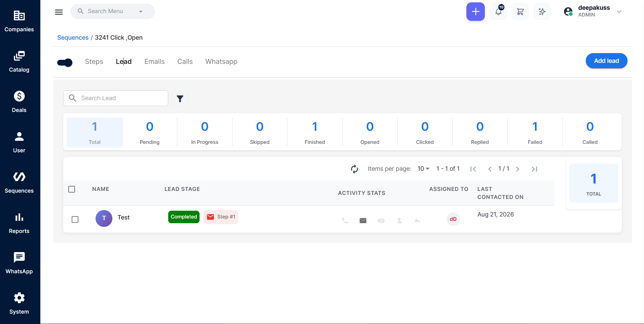Switch to the Emails tab
Viewport: 644px width, 324px height.
coord(154,62)
